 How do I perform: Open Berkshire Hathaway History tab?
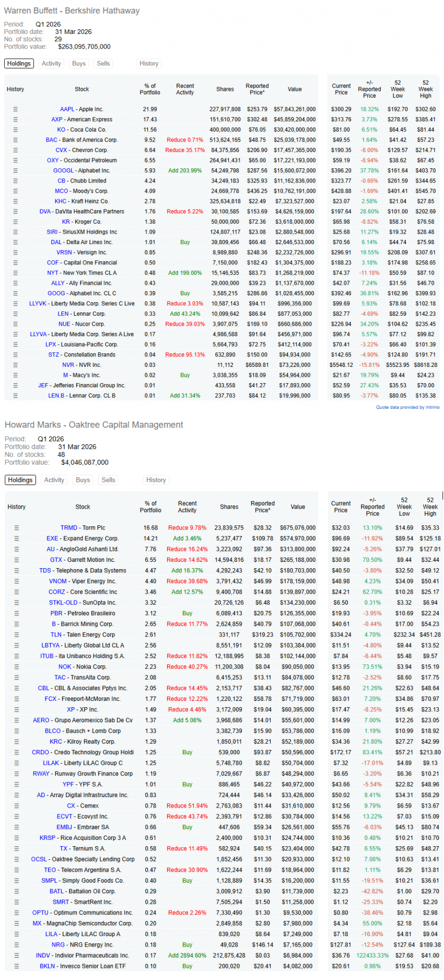(149, 63)
